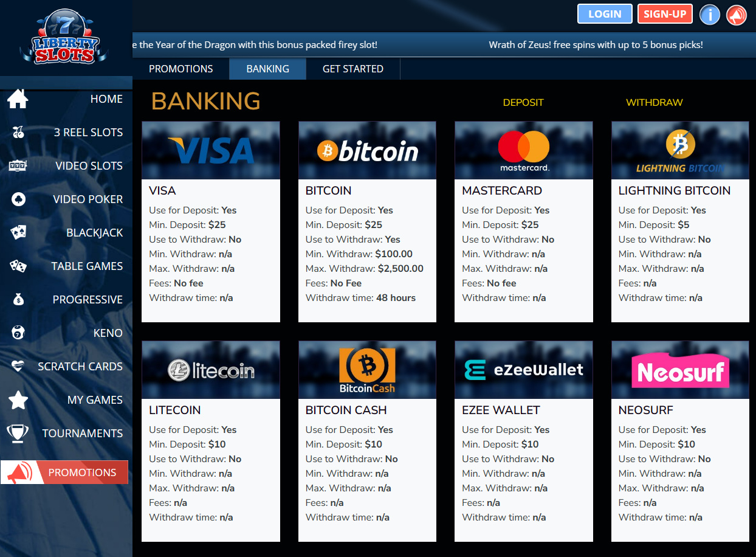Image resolution: width=756 pixels, height=557 pixels.
Task: Click the Video Poker chip icon
Action: pyautogui.click(x=18, y=199)
